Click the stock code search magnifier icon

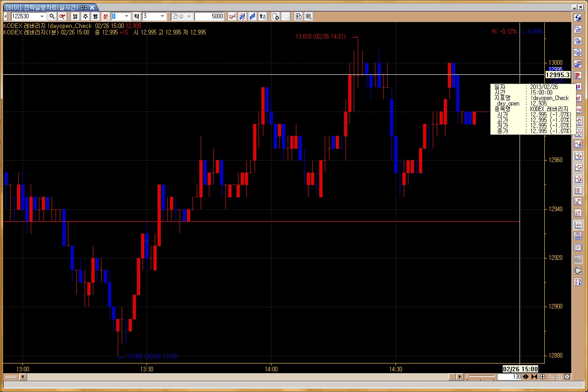(x=52, y=17)
